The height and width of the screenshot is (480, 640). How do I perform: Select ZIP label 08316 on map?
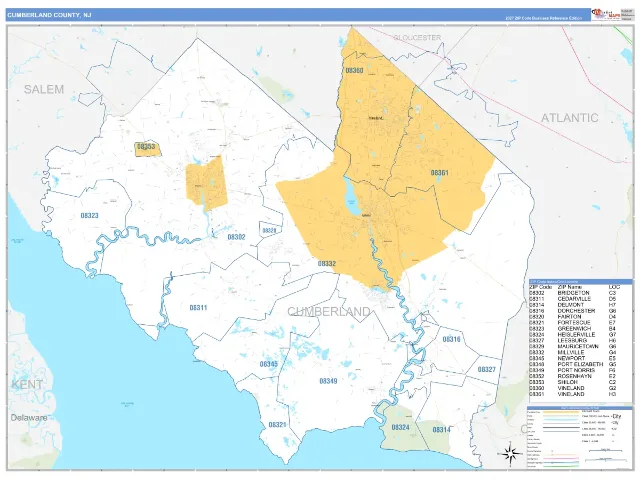451,339
